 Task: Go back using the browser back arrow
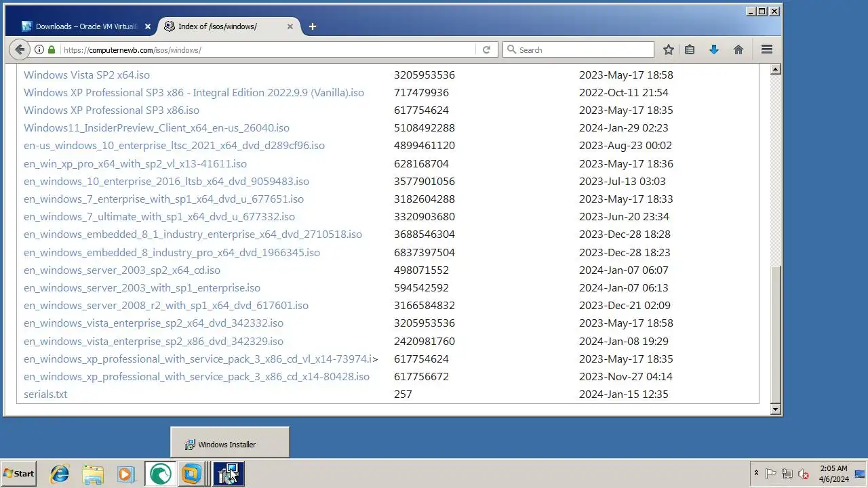[20, 49]
